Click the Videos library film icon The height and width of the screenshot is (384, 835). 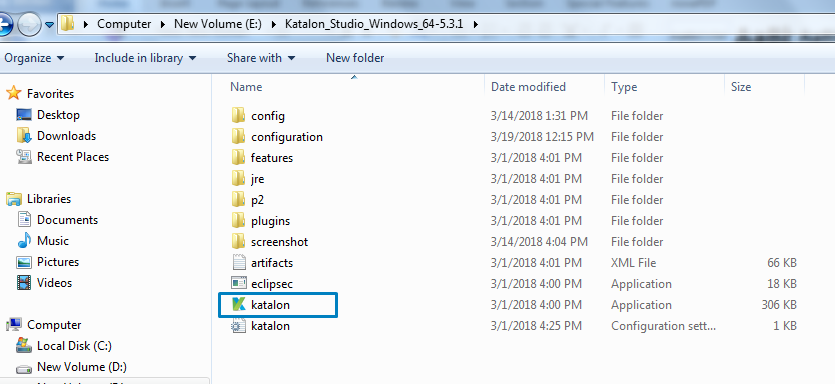24,283
